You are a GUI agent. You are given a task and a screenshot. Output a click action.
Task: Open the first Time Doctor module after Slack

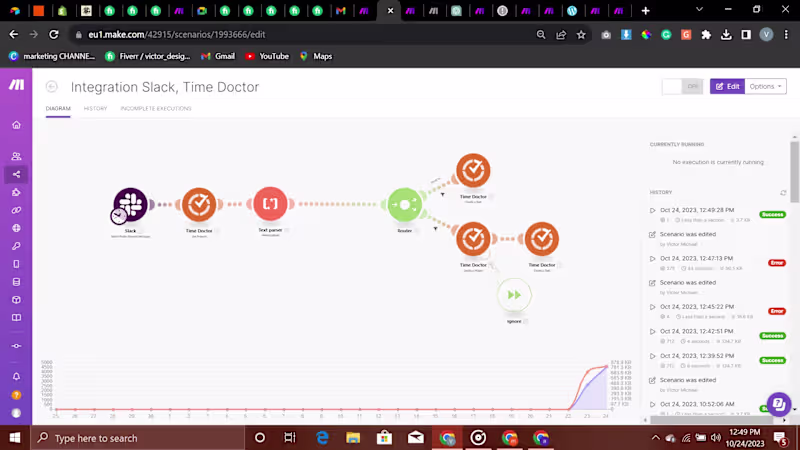pyautogui.click(x=199, y=204)
